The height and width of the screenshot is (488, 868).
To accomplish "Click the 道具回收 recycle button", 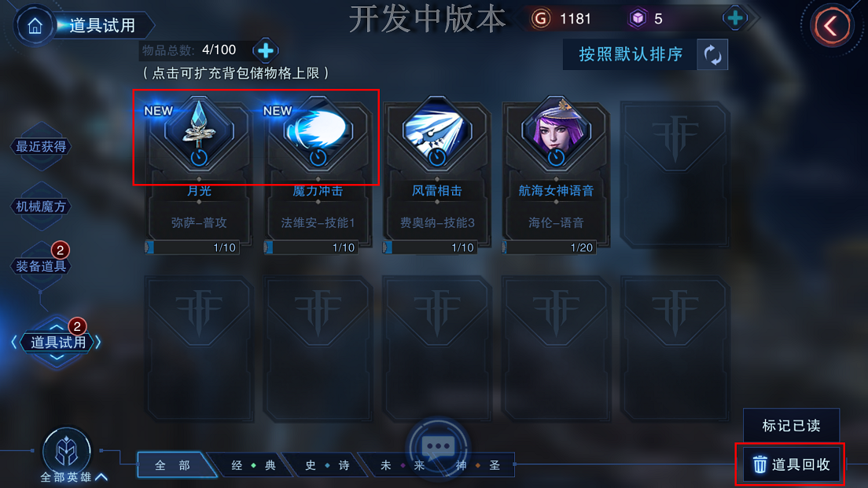I will tap(790, 464).
